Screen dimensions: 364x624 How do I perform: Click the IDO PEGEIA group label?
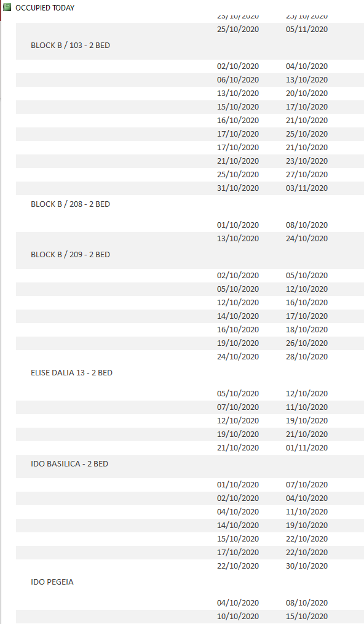point(52,582)
